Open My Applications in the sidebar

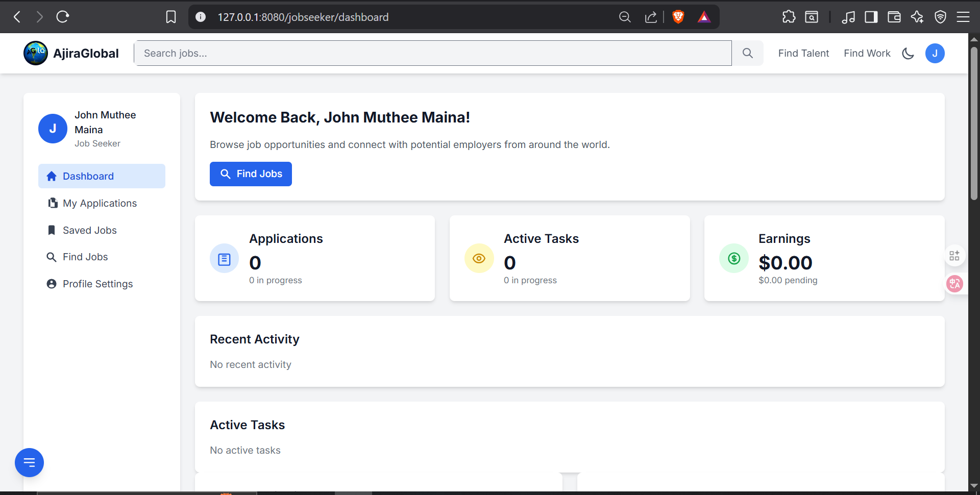[x=100, y=203]
